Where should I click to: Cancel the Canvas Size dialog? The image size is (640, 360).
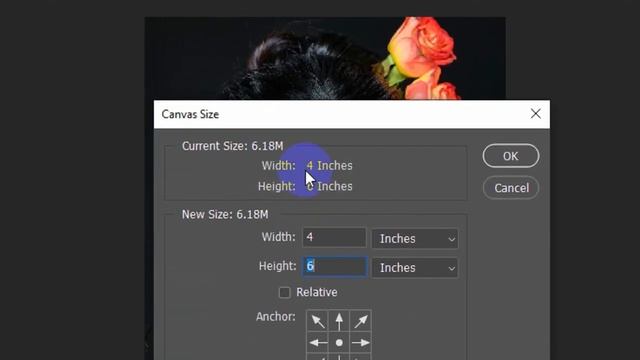coord(511,188)
